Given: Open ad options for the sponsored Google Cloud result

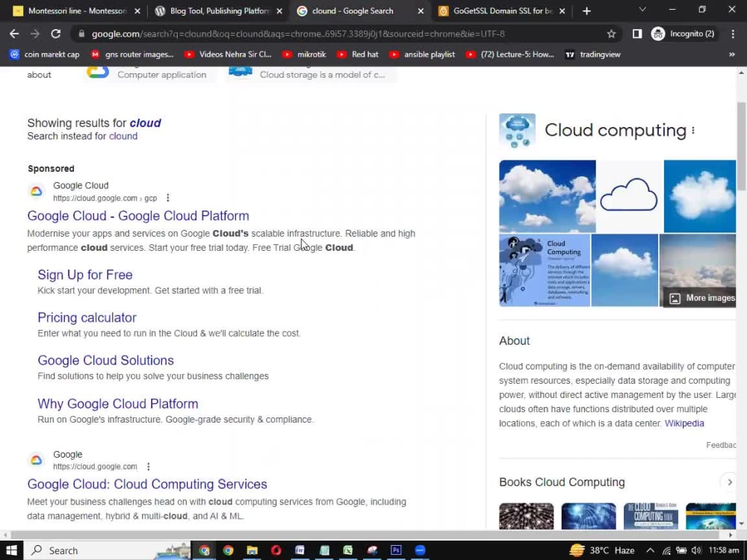Looking at the screenshot, I should [x=167, y=198].
